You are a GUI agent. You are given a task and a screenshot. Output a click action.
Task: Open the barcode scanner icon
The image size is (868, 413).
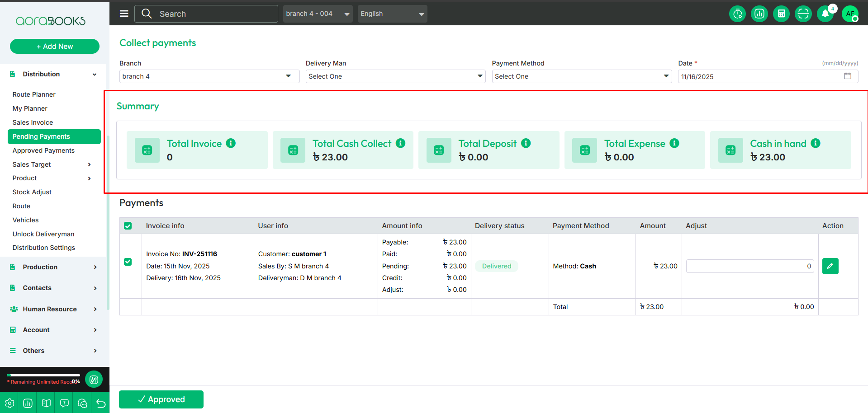pos(803,14)
